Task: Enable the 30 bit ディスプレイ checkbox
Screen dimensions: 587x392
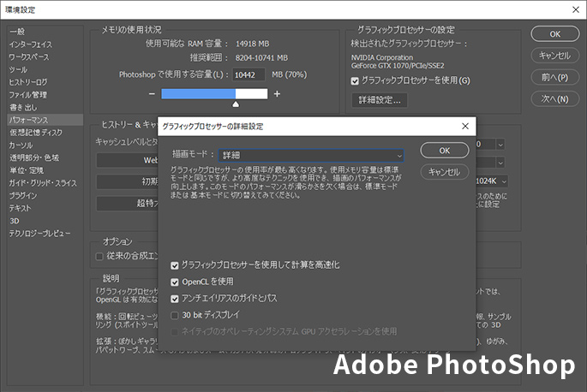Action: point(175,315)
